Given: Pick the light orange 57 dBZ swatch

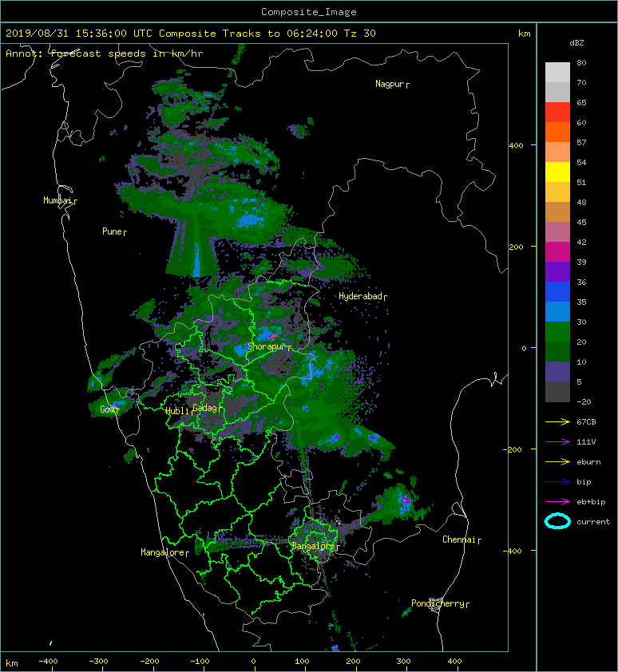Looking at the screenshot, I should pos(557,152).
